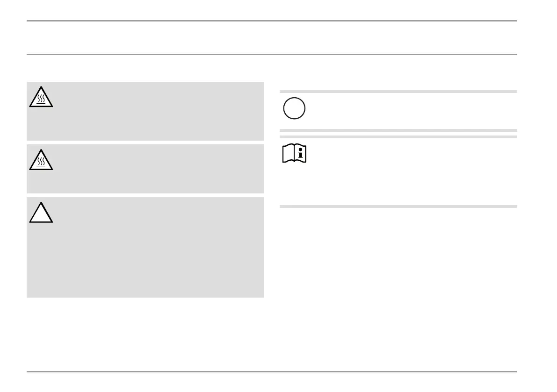The image size is (557, 392).
Task: Click the gray bar directly above book icon
Action: pos(398,136)
